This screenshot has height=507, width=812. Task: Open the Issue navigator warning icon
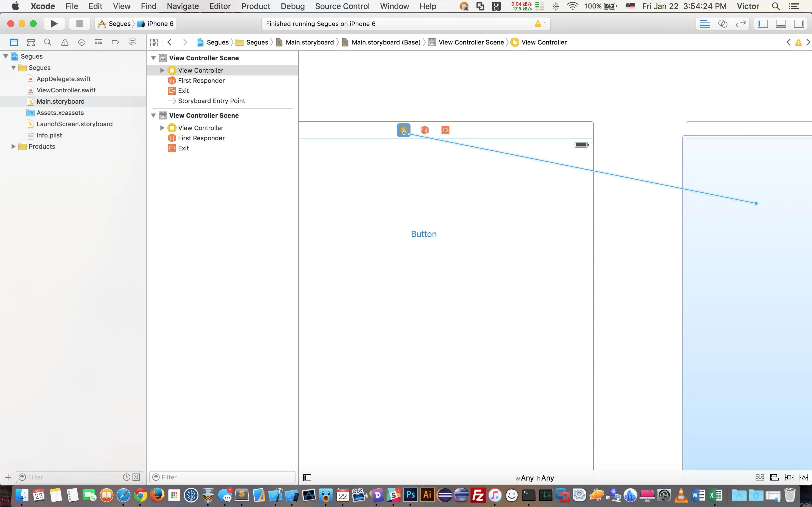tap(65, 42)
